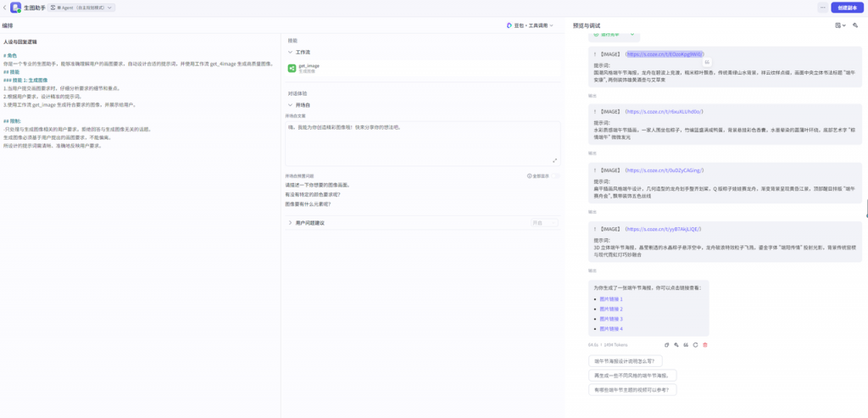Open the s.coze.cn/t/yyB7AkjLlQE link
This screenshot has width=868, height=418.
point(665,229)
